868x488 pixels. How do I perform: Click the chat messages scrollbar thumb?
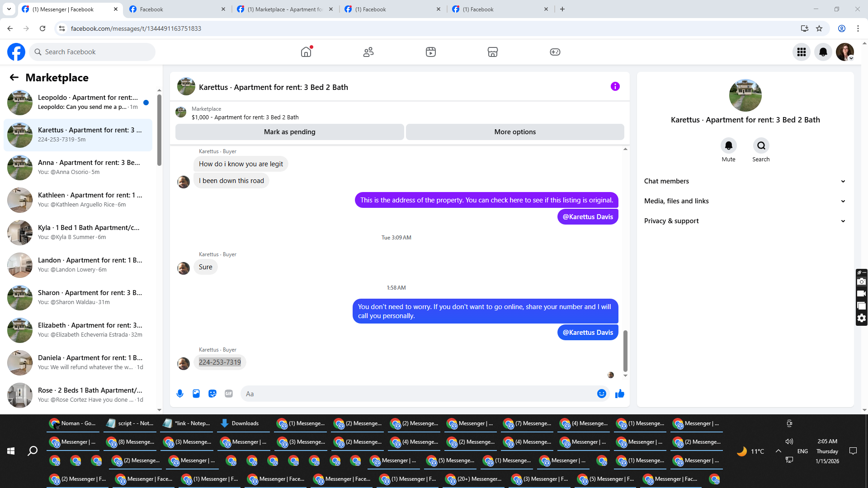[625, 350]
